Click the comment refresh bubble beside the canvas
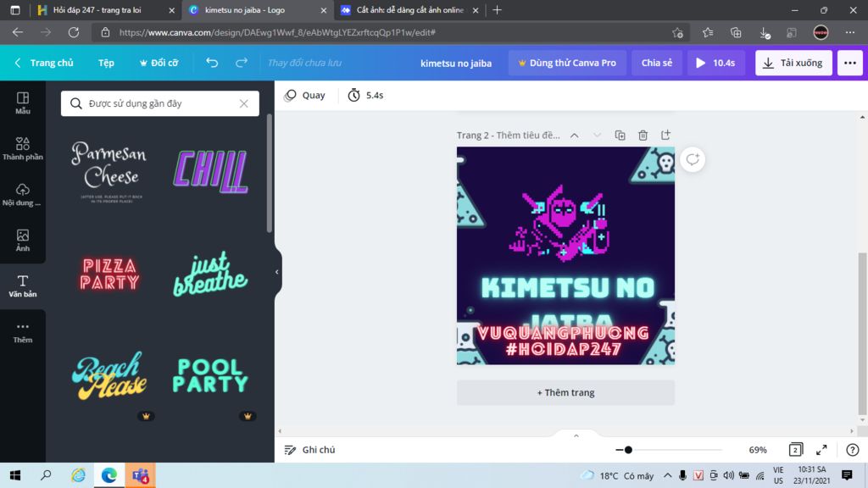 [x=693, y=159]
